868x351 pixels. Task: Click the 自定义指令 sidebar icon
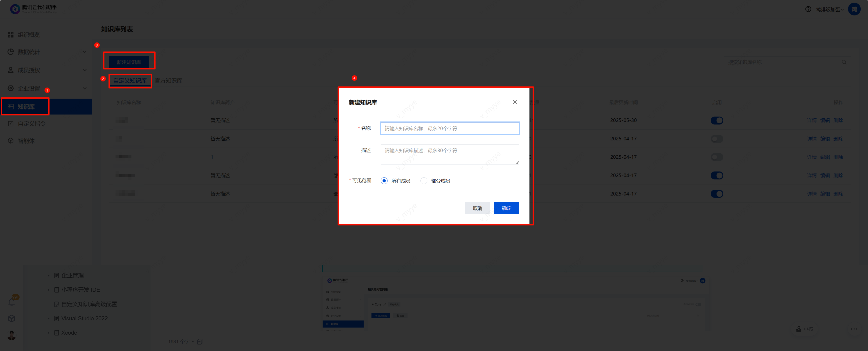pyautogui.click(x=10, y=124)
